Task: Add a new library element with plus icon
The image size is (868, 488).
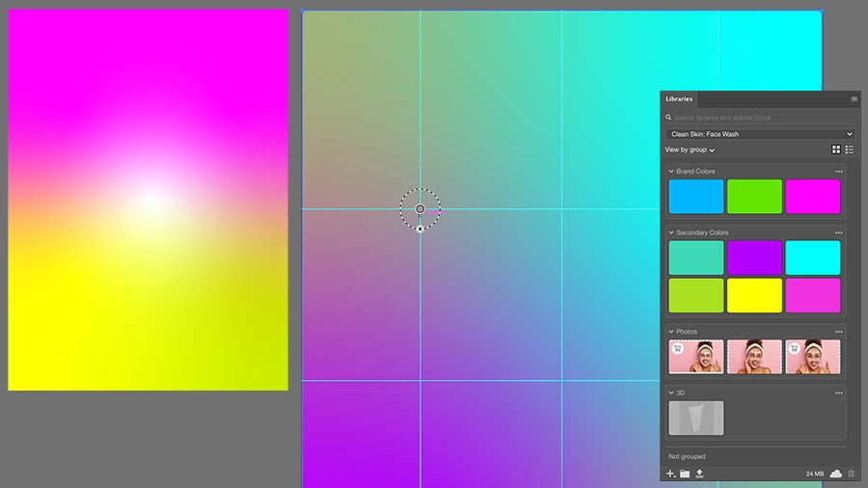Action: [x=670, y=474]
